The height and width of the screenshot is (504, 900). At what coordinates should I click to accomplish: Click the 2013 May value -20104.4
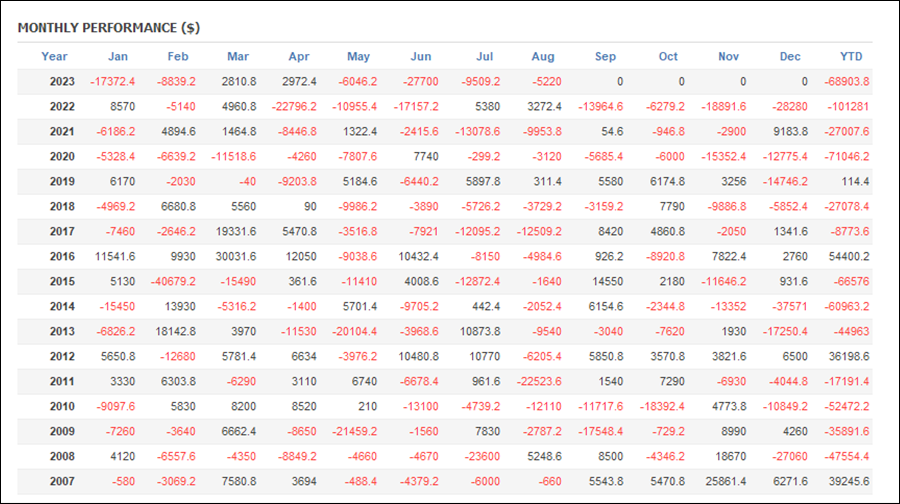pyautogui.click(x=355, y=331)
